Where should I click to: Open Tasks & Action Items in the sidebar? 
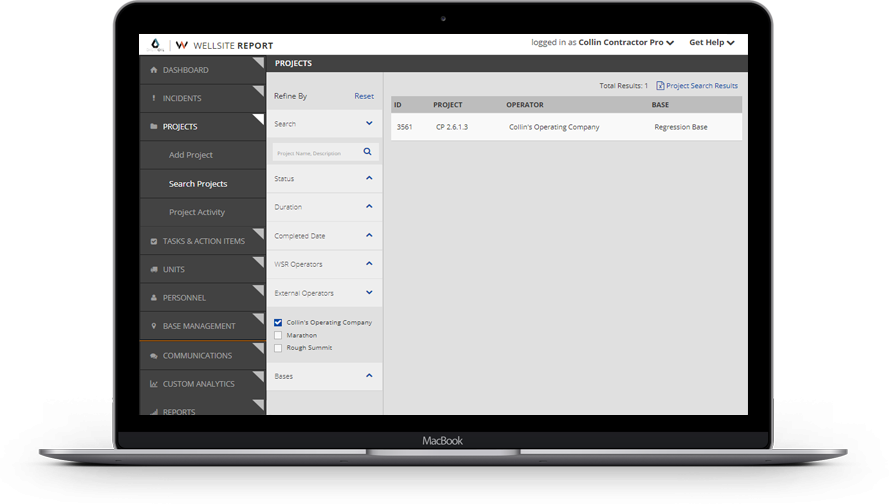point(202,241)
